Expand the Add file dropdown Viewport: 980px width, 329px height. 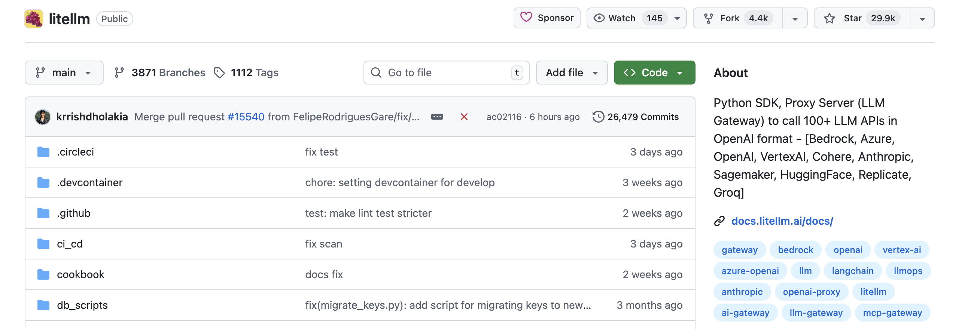pos(571,73)
